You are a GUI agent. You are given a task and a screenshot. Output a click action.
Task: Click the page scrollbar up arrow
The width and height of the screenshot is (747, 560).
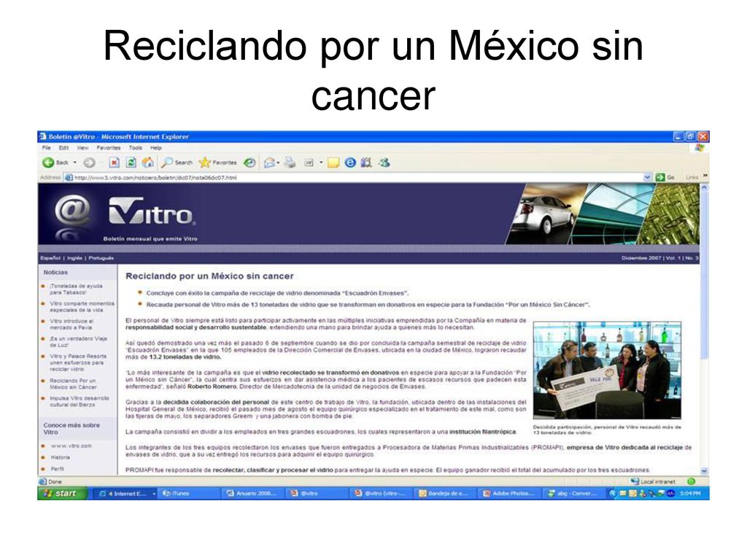click(x=704, y=187)
